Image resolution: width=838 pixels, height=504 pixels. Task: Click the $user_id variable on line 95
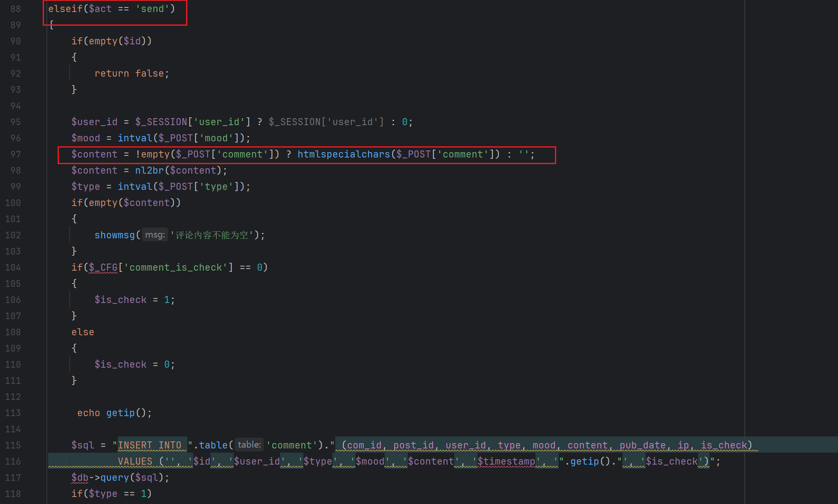point(94,122)
